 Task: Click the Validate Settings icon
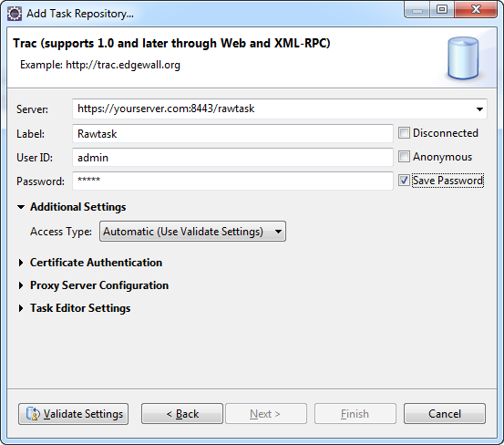(33, 414)
